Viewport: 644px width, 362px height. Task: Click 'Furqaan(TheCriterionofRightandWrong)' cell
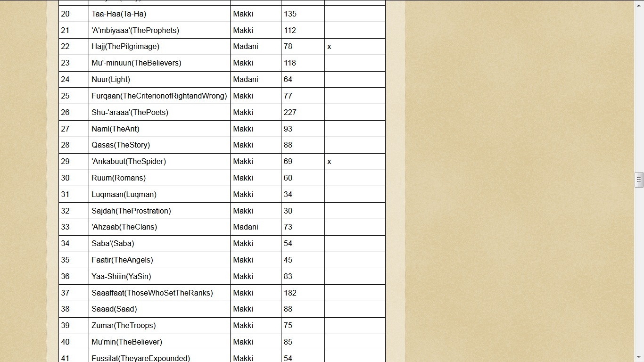click(x=159, y=96)
